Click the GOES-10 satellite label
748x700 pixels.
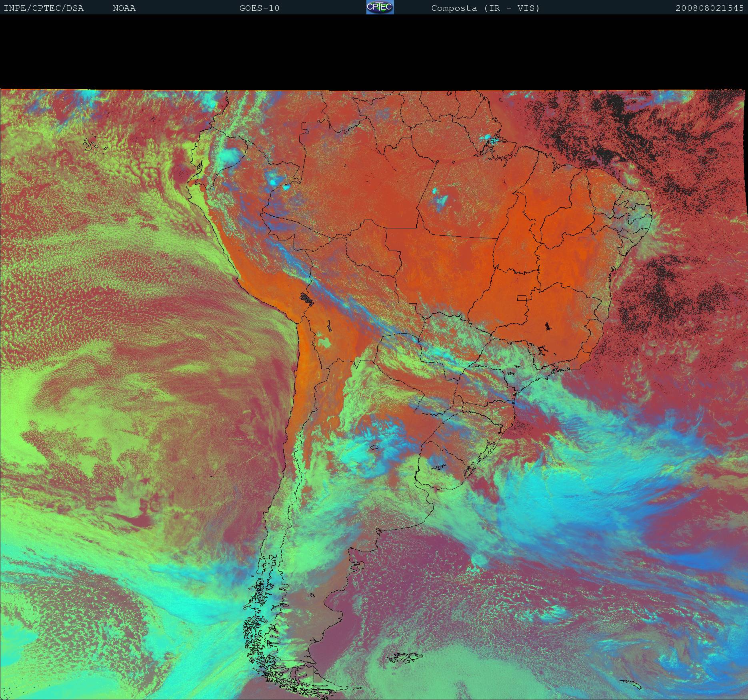(x=259, y=8)
